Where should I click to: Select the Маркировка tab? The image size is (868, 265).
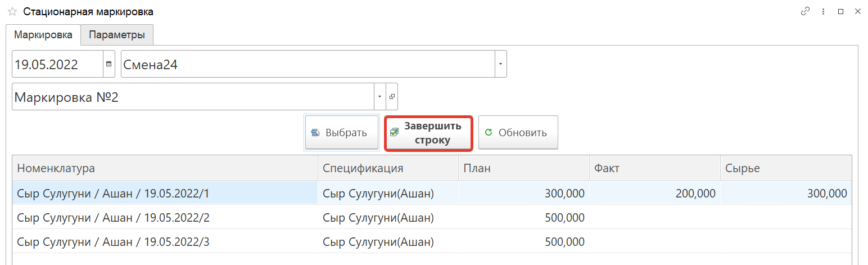(43, 35)
